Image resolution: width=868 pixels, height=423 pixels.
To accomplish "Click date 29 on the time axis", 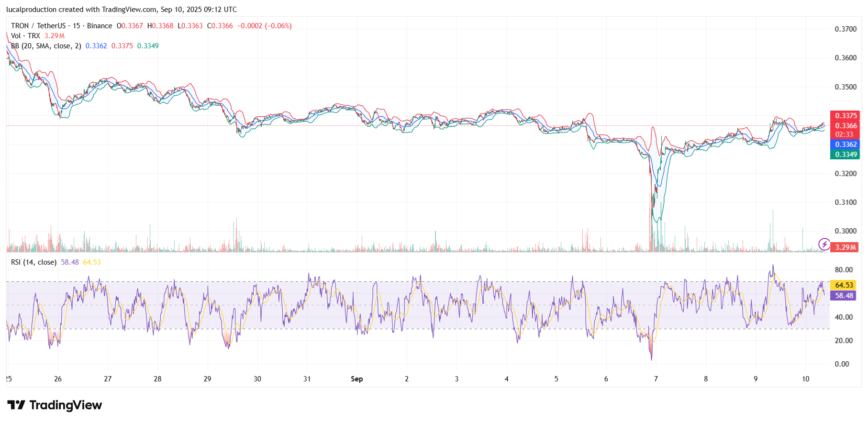I will (207, 379).
